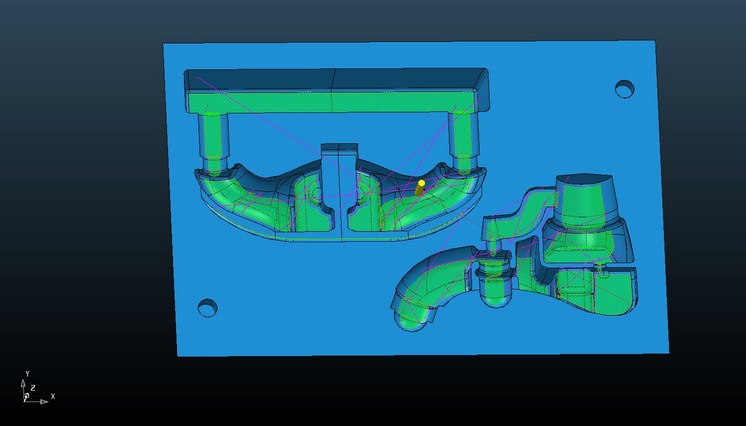This screenshot has height=426, width=746.
Task: Select the small rounded plug below right cavity
Action: pyautogui.click(x=494, y=290)
